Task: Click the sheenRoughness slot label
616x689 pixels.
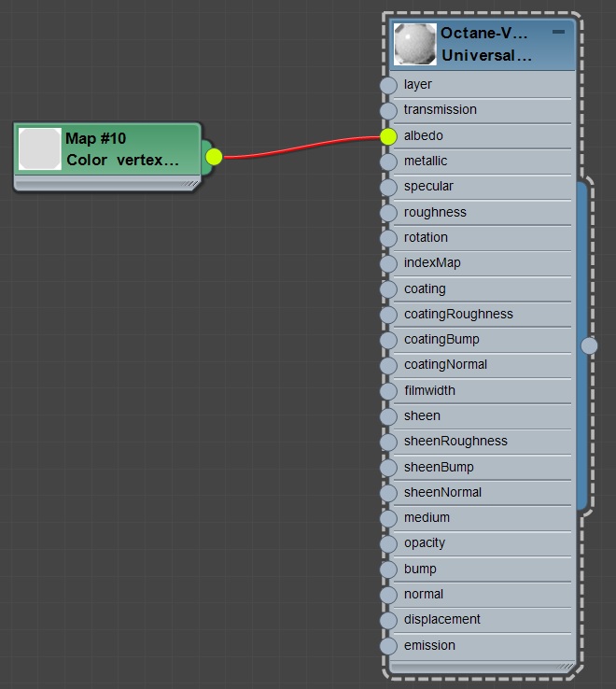Action: tap(455, 442)
